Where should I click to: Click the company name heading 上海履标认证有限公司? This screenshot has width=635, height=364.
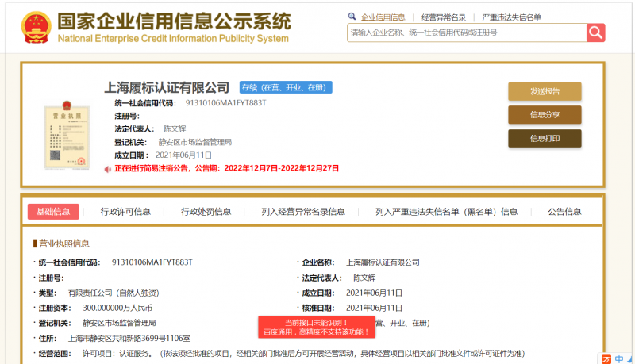pos(167,87)
